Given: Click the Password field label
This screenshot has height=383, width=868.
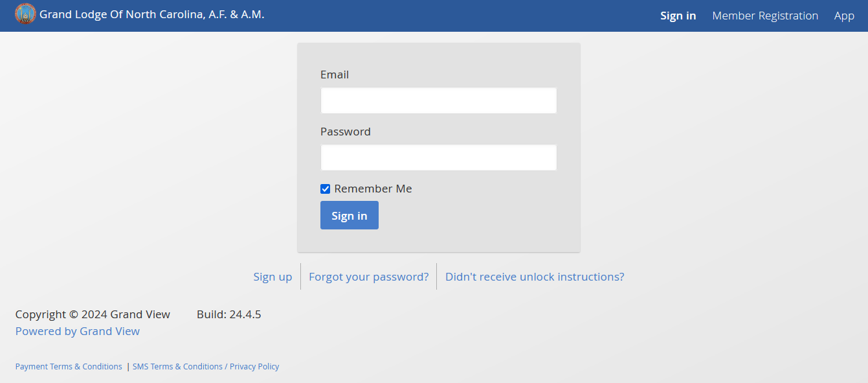Looking at the screenshot, I should point(346,132).
